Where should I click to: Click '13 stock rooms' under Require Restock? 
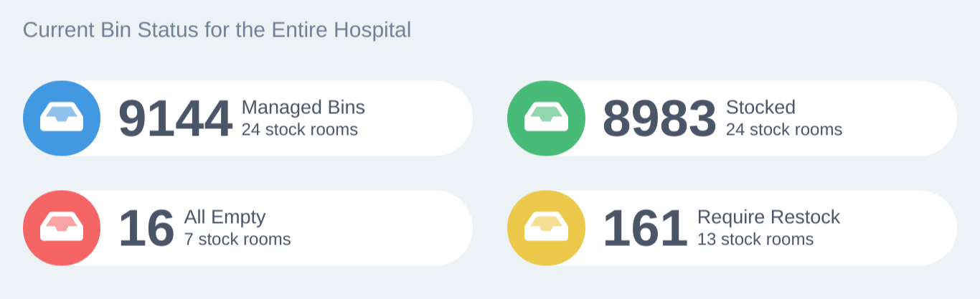coord(755,239)
